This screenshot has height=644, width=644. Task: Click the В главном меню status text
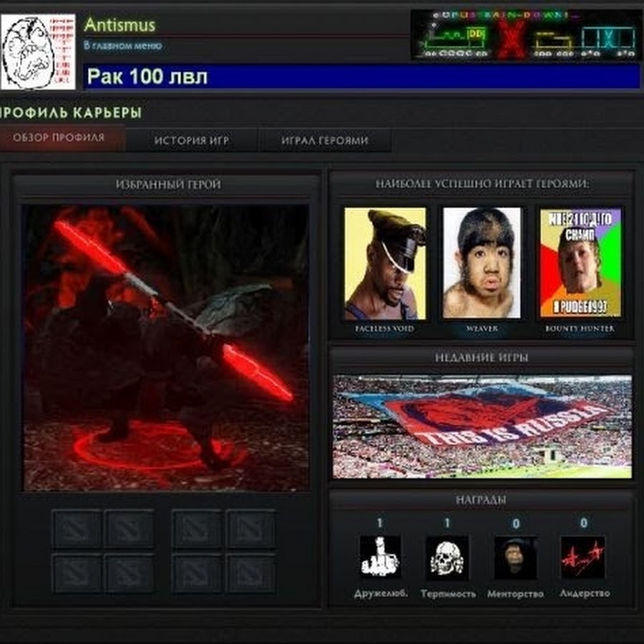(x=123, y=45)
